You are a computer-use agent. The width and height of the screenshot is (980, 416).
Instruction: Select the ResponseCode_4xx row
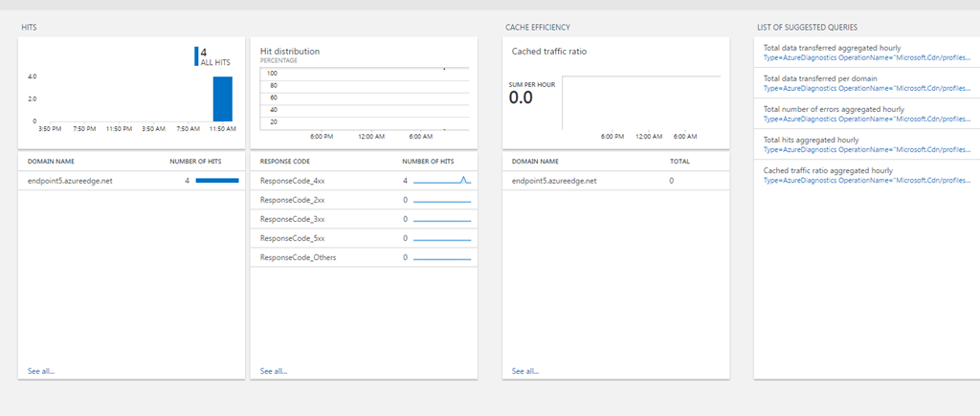[292, 181]
